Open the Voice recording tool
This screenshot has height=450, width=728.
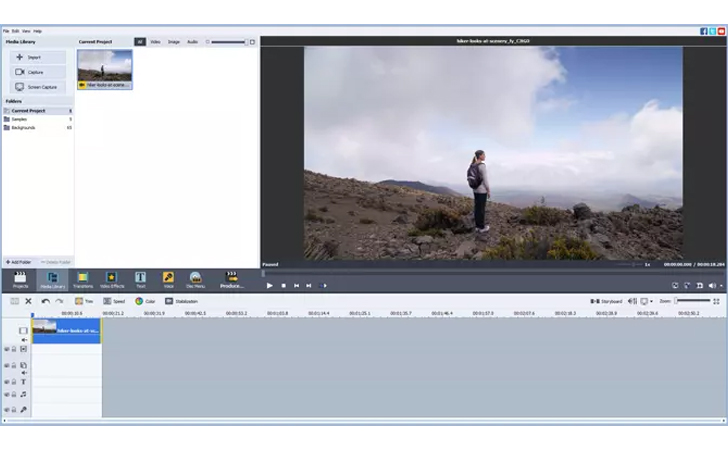[x=168, y=280]
